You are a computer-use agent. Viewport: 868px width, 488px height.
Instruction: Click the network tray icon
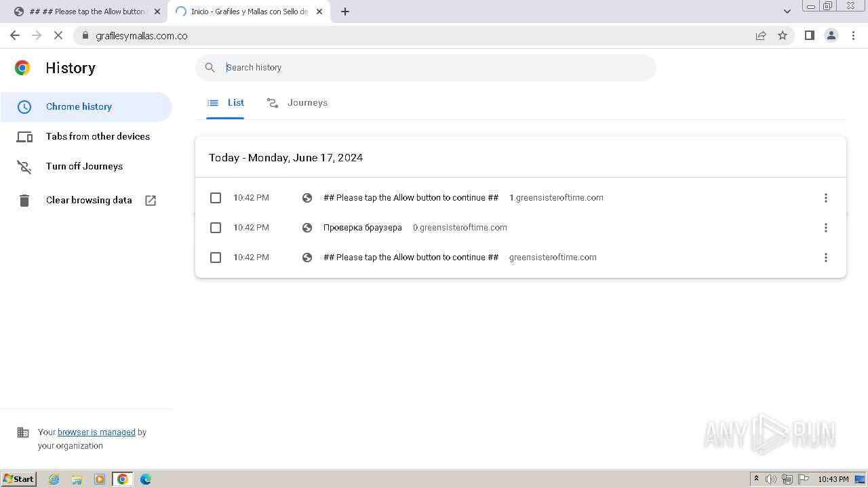coord(787,479)
